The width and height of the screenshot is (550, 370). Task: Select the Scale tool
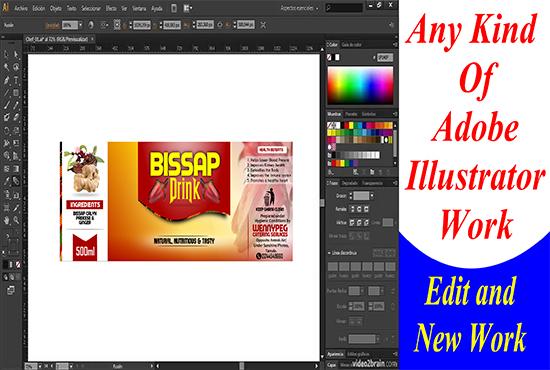tap(16, 131)
